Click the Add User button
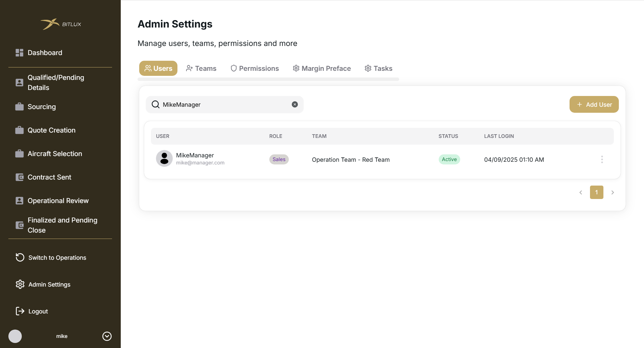The width and height of the screenshot is (644, 348). (594, 104)
